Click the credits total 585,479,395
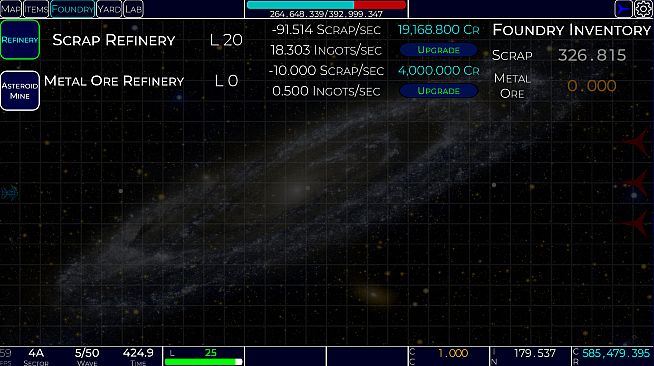 click(616, 353)
